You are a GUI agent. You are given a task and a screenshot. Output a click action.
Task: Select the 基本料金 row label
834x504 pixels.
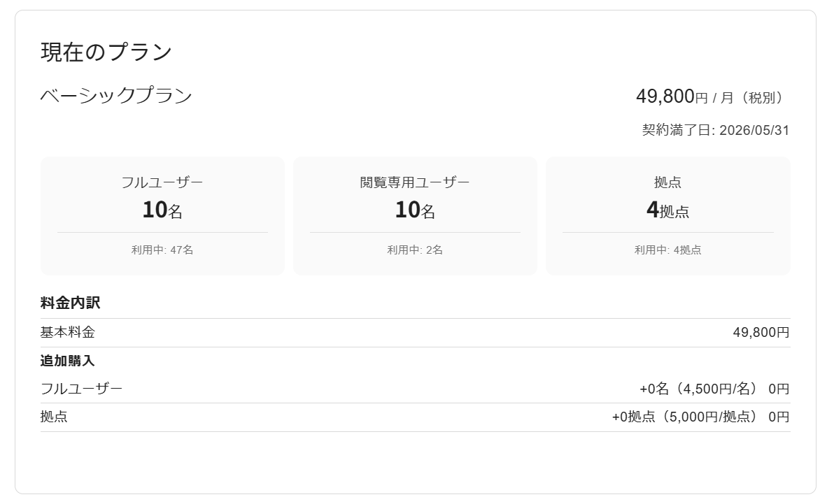coord(68,332)
